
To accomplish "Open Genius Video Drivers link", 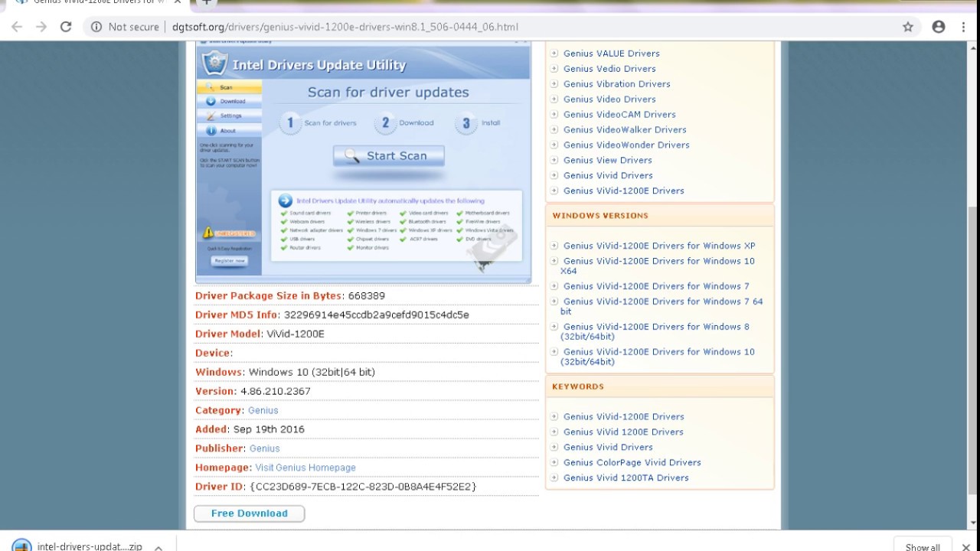I will click(609, 99).
